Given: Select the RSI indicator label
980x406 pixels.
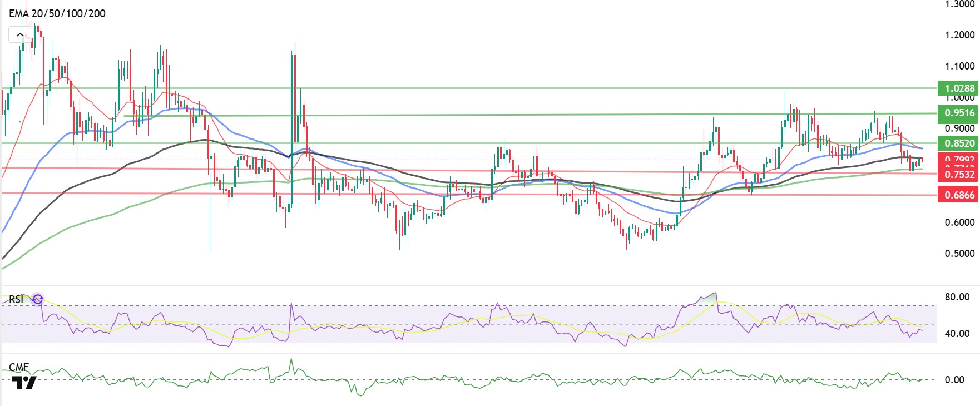Looking at the screenshot, I should pos(16,299).
